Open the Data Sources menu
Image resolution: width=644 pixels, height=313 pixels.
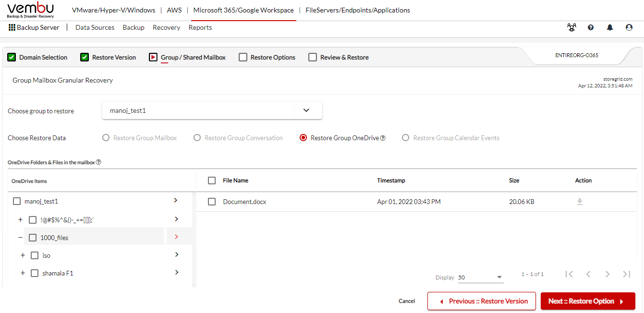pos(95,28)
